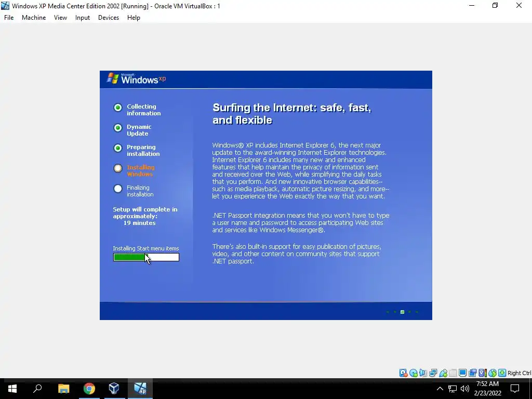Click the display monitor status icon

point(462,373)
